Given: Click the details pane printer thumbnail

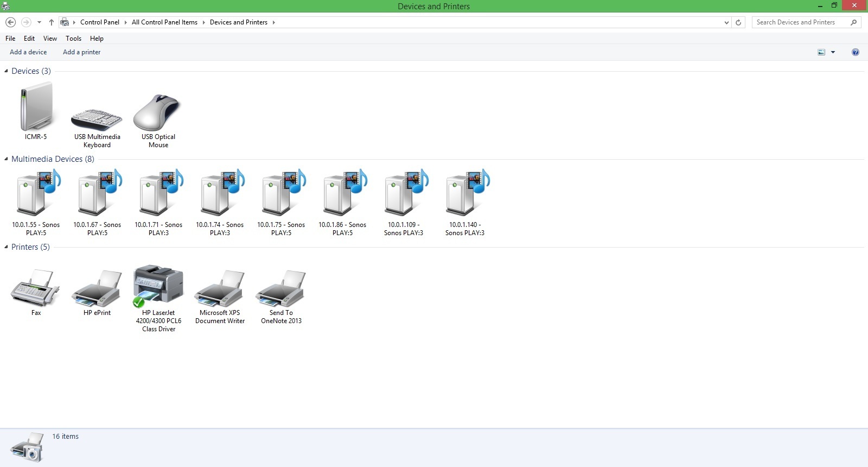Looking at the screenshot, I should point(27,447).
